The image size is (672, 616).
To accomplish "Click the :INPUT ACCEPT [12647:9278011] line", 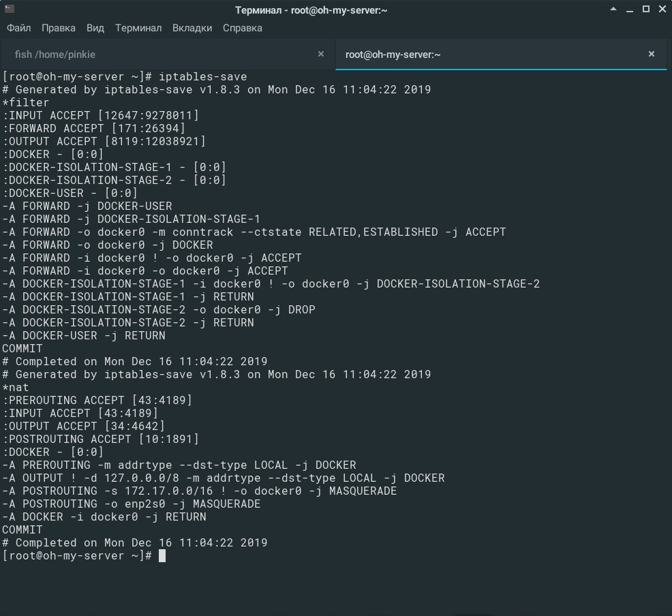I will [101, 116].
